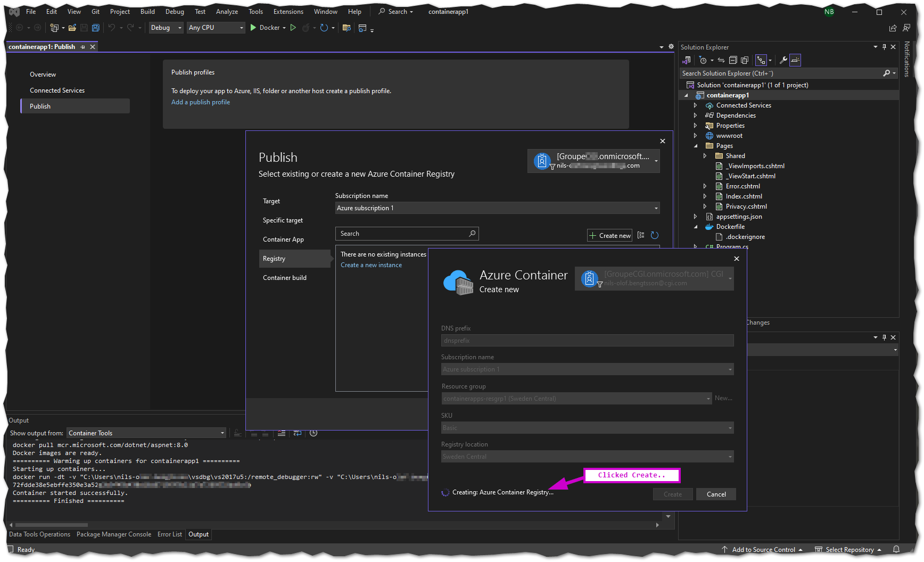Image resolution: width=924 pixels, height=562 pixels.
Task: Open the Build menu
Action: 147,12
